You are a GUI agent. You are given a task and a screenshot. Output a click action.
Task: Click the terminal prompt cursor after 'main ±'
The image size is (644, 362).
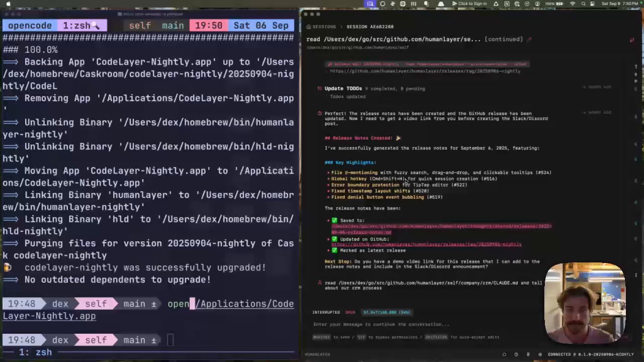click(170, 340)
